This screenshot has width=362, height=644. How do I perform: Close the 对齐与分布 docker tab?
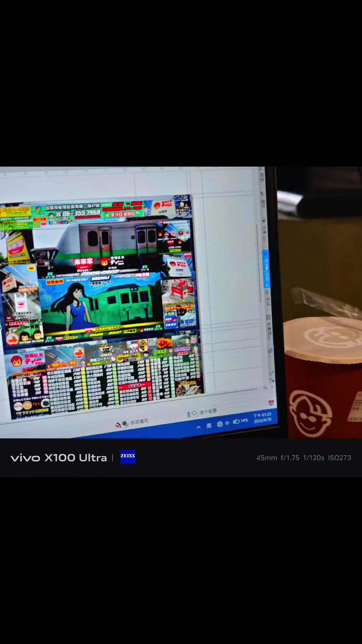click(267, 285)
